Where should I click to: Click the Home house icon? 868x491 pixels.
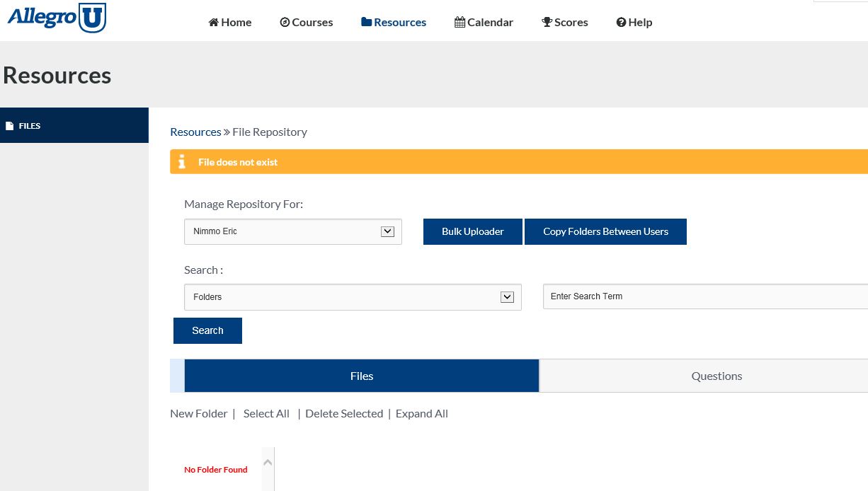pos(213,23)
